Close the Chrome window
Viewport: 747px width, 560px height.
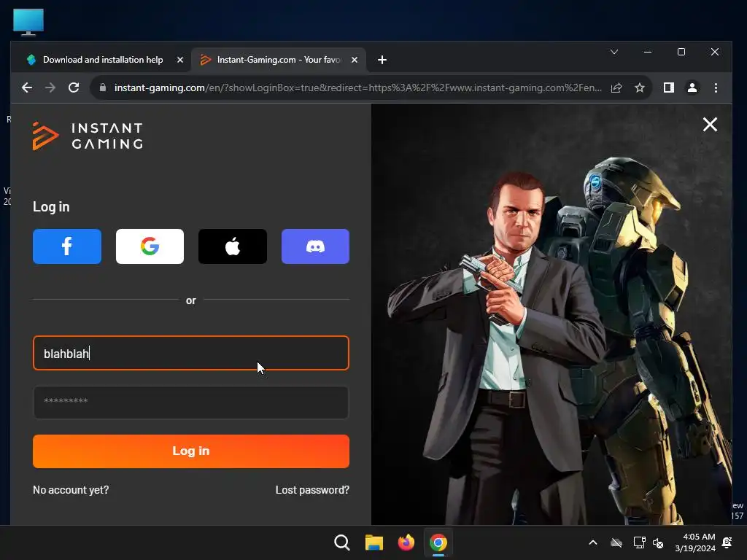[x=715, y=52]
